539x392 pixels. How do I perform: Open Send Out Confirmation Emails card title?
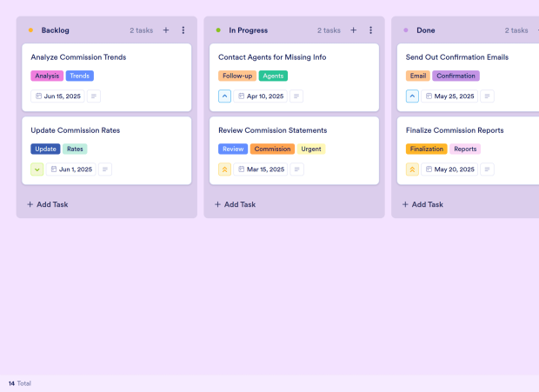click(x=456, y=57)
